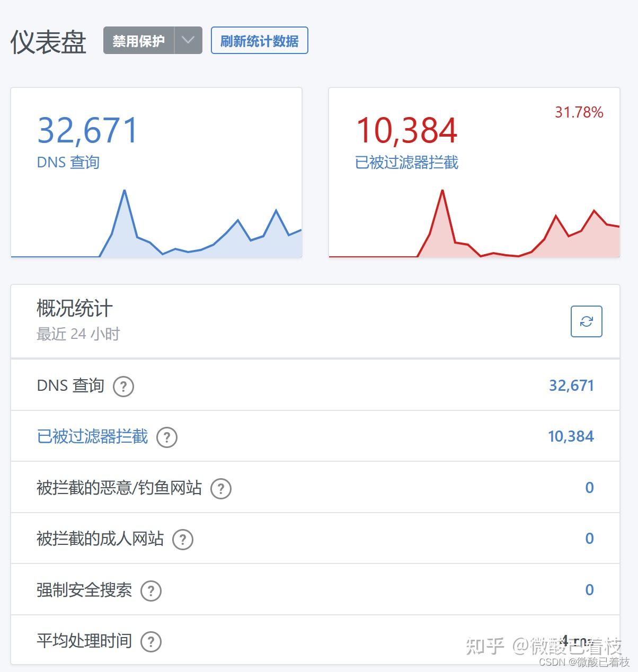Click the blue DNS 查询 label in top card
Viewport: 638px width, 672px height.
[68, 162]
